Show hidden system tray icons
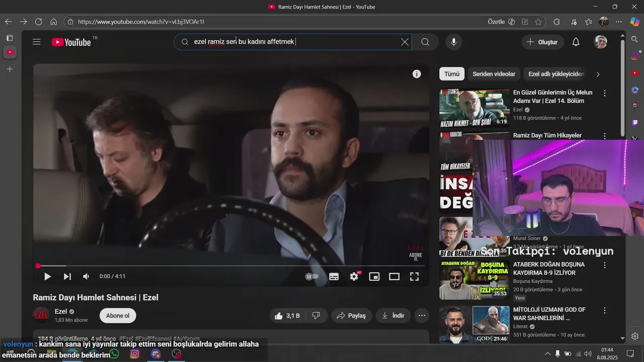This screenshot has width=644, height=362. pyautogui.click(x=548, y=353)
